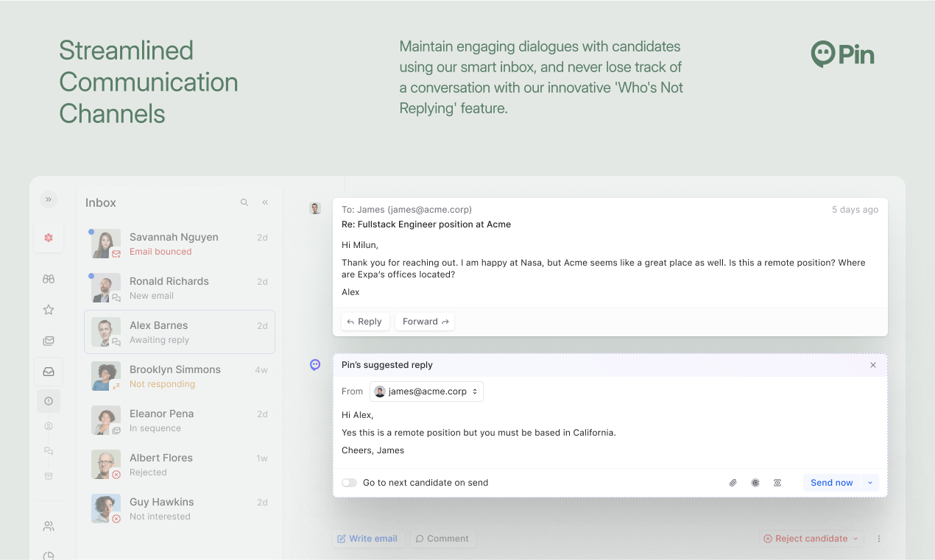Expand the left sidebar with double-chevron button
Image resolution: width=935 pixels, height=560 pixels.
[x=49, y=199]
